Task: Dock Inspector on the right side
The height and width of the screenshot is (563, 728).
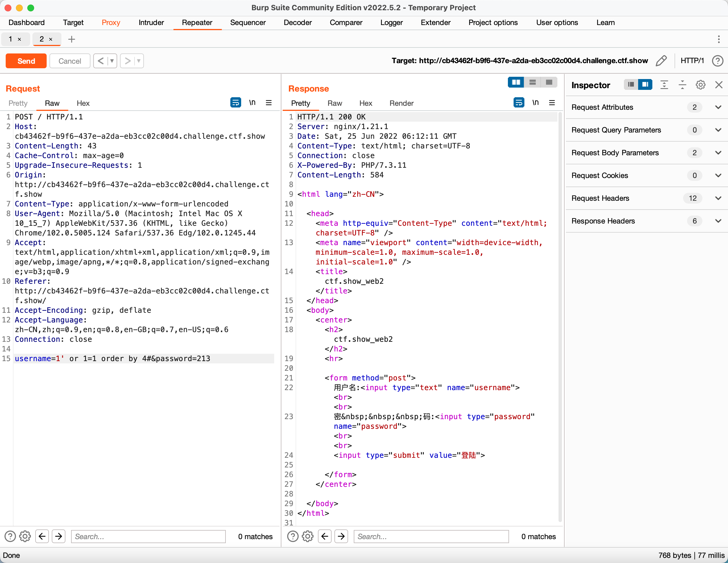Action: point(645,85)
